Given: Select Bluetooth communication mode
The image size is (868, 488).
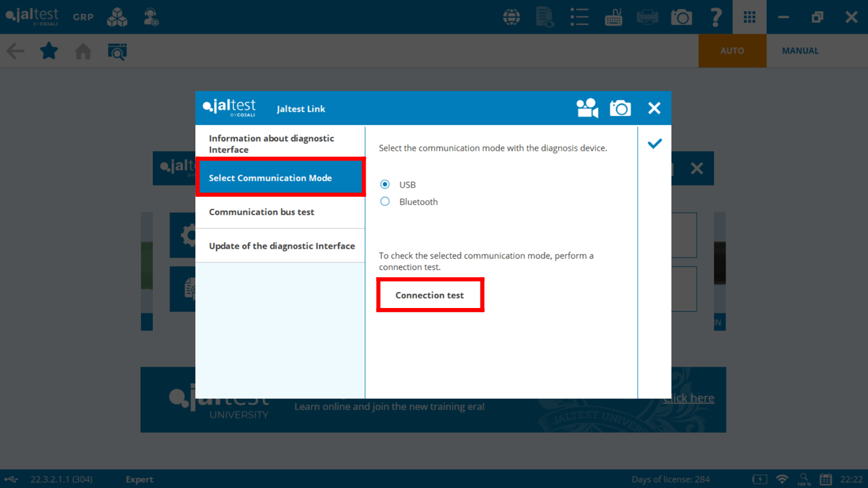Looking at the screenshot, I should click(x=385, y=201).
